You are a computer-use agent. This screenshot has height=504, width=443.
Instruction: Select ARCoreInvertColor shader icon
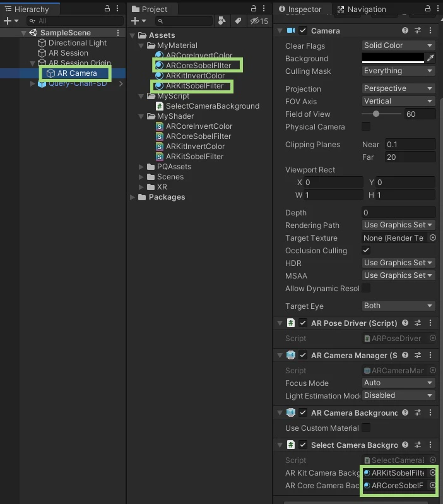pos(159,126)
